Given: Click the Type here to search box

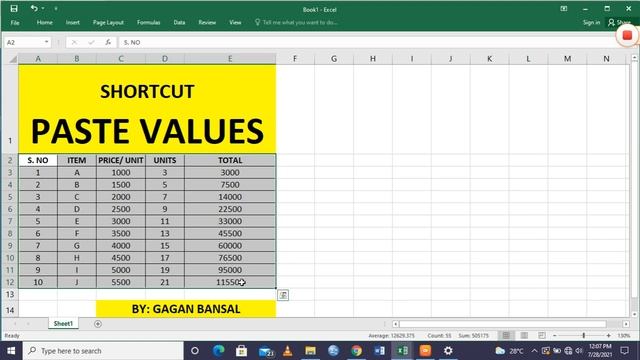Looking at the screenshot, I should 103,351.
